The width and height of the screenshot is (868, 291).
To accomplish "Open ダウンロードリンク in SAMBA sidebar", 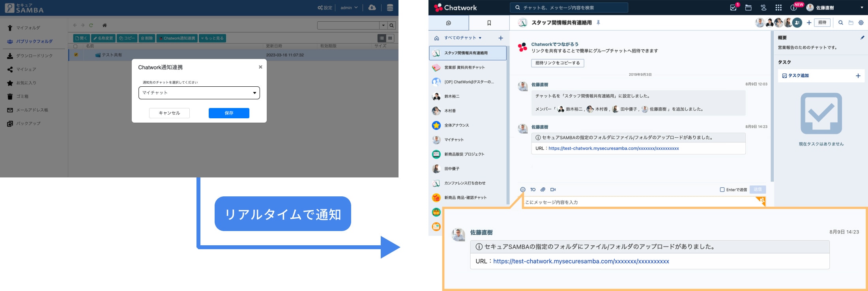I will [30, 56].
